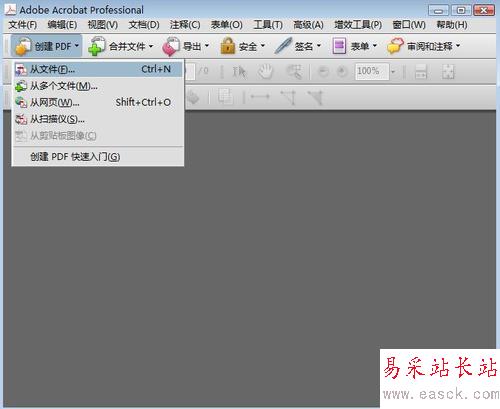
Task: Close the Acrobat window
Action: [484, 10]
